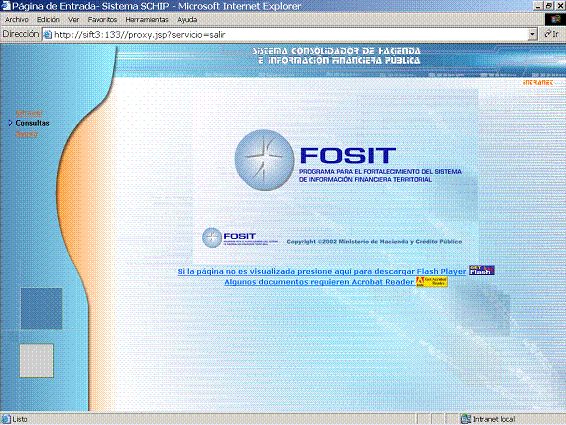
Task: Click the Get Flash badge icon
Action: tap(482, 270)
